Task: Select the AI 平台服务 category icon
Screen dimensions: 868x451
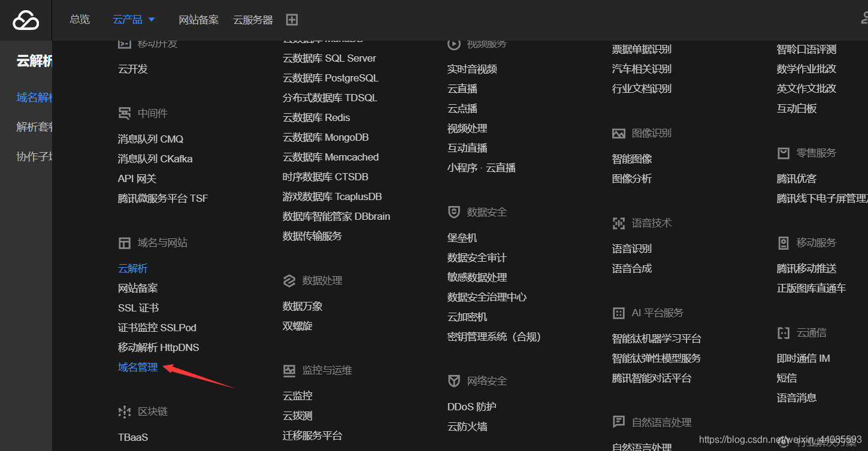Action: pos(618,313)
